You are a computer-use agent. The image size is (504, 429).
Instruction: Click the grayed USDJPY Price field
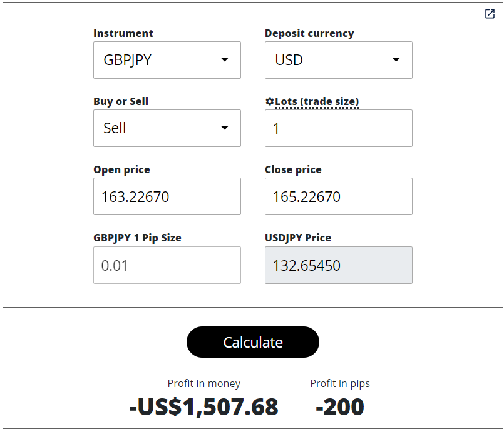click(338, 265)
